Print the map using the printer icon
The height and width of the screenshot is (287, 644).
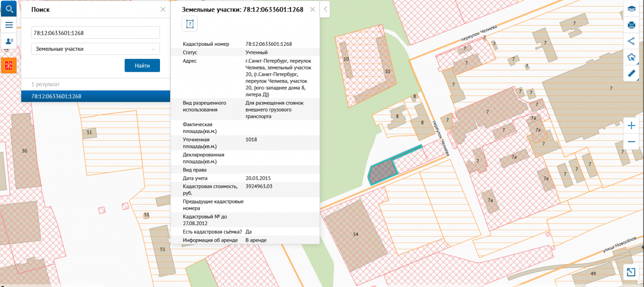pos(631,25)
